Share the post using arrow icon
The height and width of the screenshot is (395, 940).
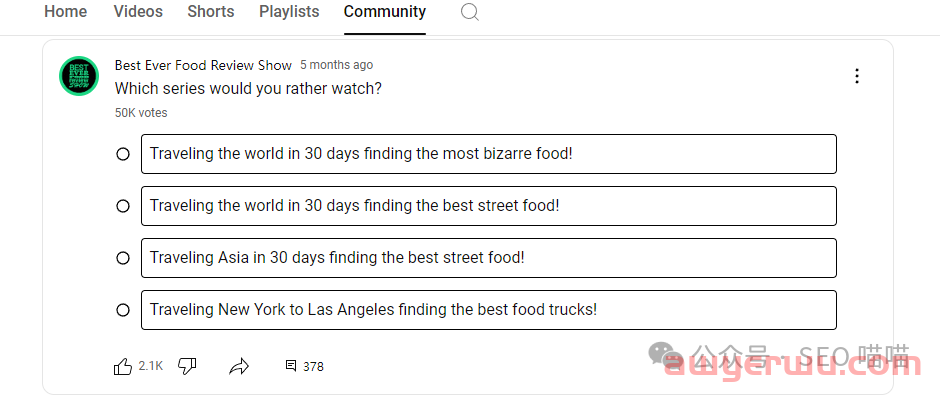239,366
